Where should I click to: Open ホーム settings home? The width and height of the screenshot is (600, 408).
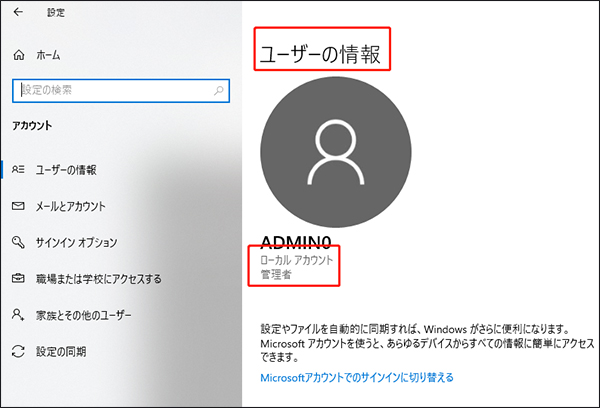click(x=48, y=55)
